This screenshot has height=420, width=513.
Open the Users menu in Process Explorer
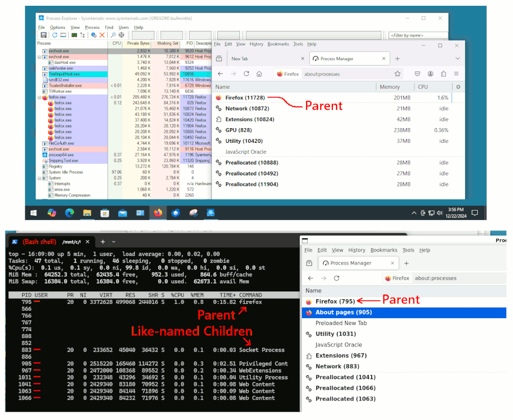click(x=124, y=27)
